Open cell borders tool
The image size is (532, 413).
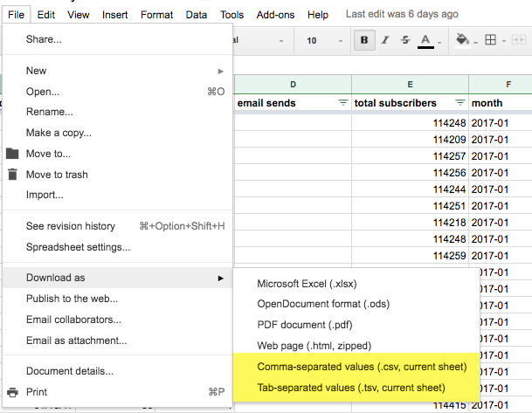click(490, 40)
